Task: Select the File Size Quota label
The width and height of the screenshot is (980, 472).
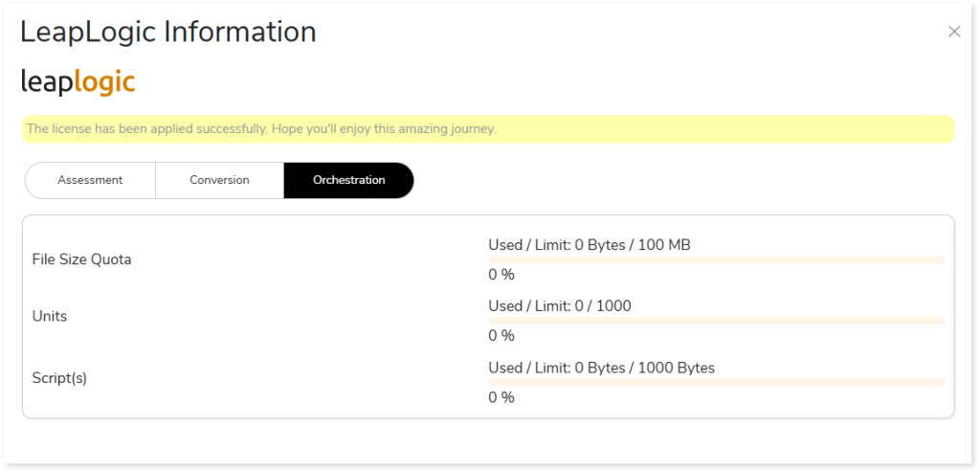Action: click(81, 259)
